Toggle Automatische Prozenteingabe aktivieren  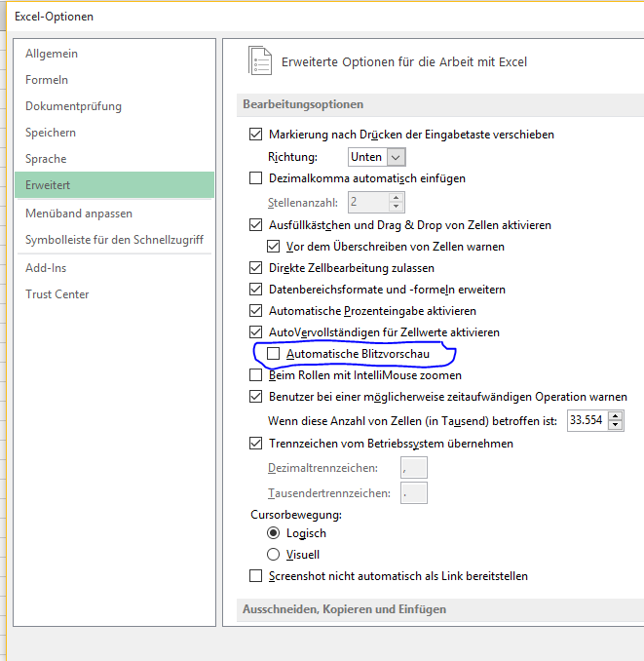(x=255, y=311)
